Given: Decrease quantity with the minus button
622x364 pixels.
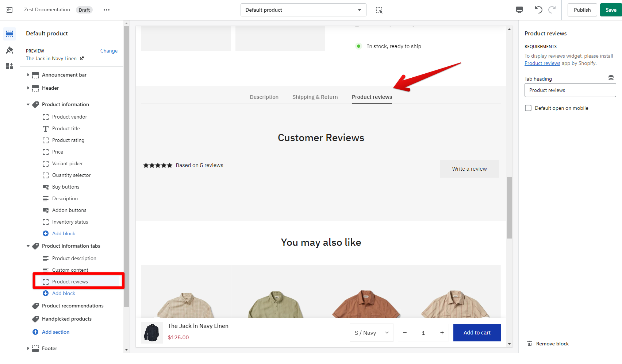Looking at the screenshot, I should (405, 333).
